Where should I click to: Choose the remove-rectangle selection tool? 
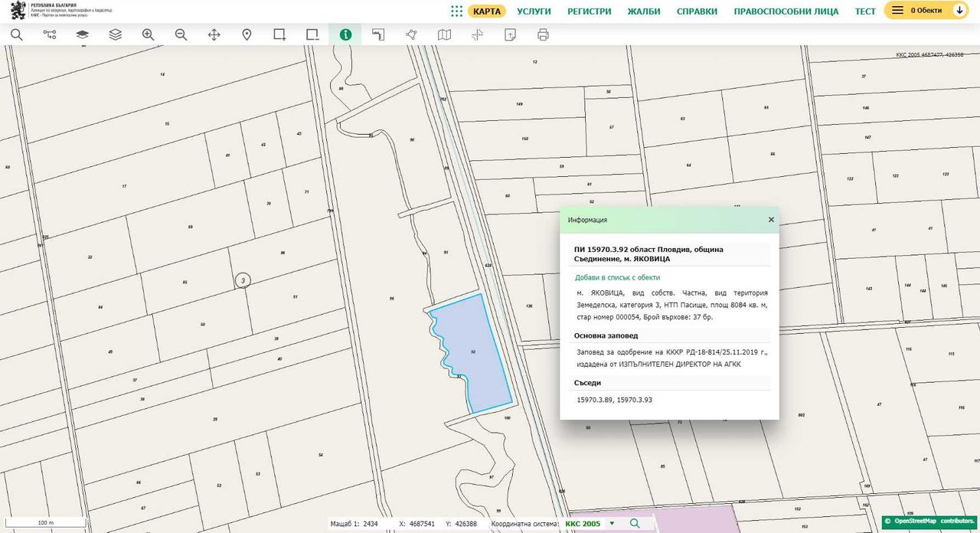tap(312, 34)
